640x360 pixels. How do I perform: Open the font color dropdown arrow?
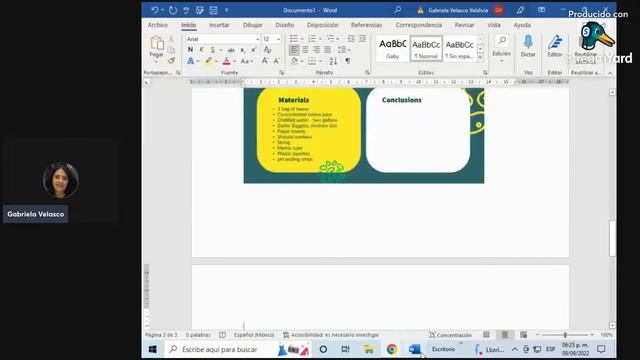234,62
